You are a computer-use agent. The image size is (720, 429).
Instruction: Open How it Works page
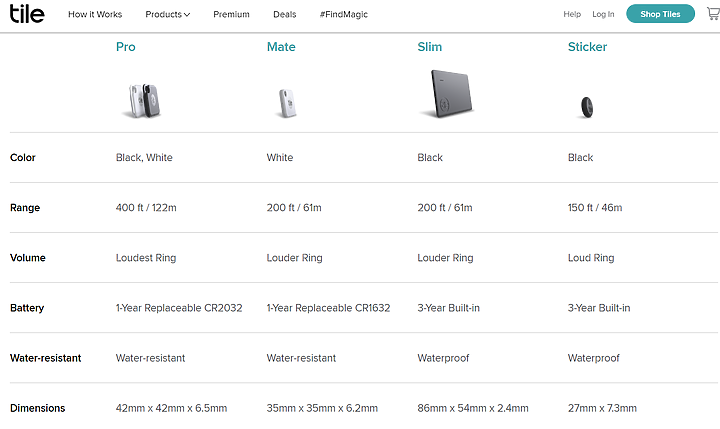pyautogui.click(x=95, y=14)
